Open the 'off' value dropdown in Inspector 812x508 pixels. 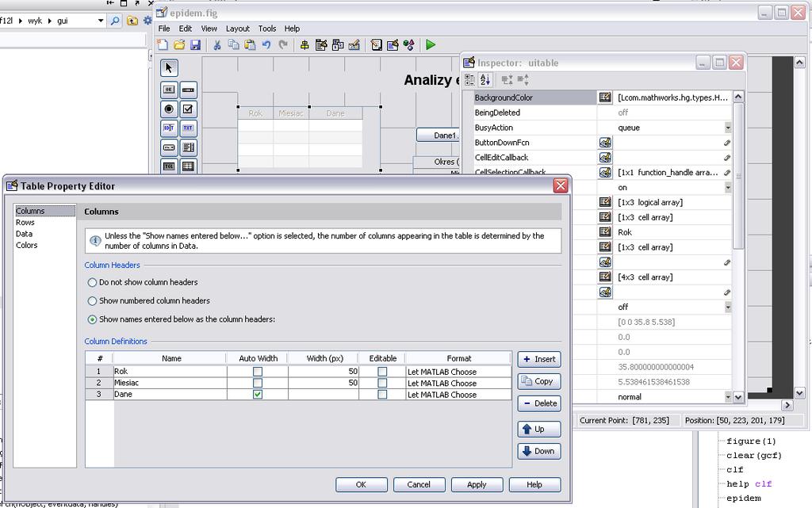(x=728, y=307)
